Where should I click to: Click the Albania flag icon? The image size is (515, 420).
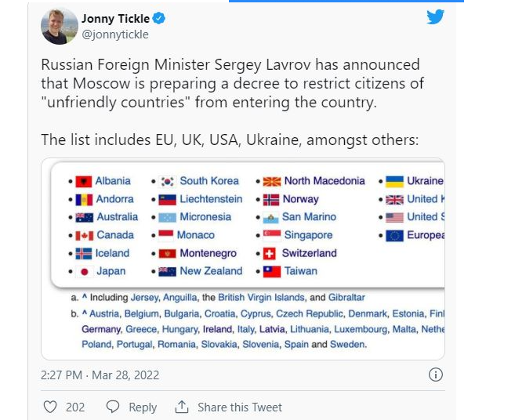click(x=84, y=181)
